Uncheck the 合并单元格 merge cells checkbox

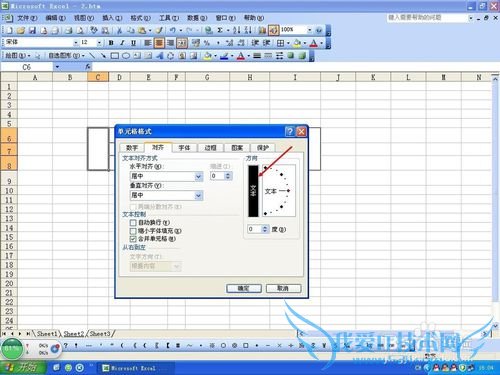point(133,239)
